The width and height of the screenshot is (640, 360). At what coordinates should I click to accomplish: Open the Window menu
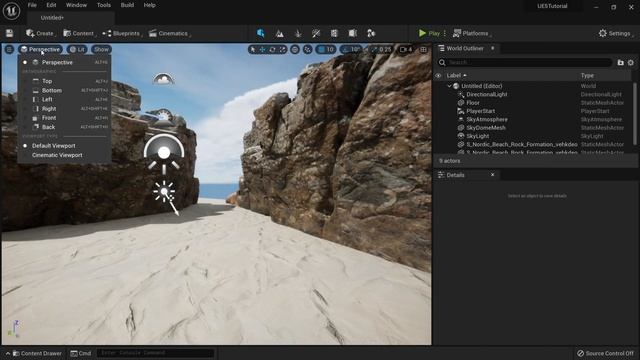76,5
